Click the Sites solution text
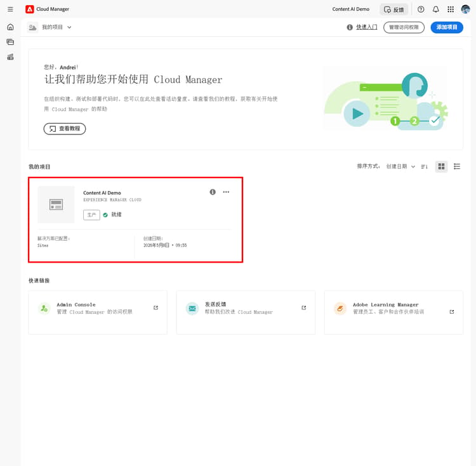Image resolution: width=476 pixels, height=466 pixels. (x=43, y=245)
